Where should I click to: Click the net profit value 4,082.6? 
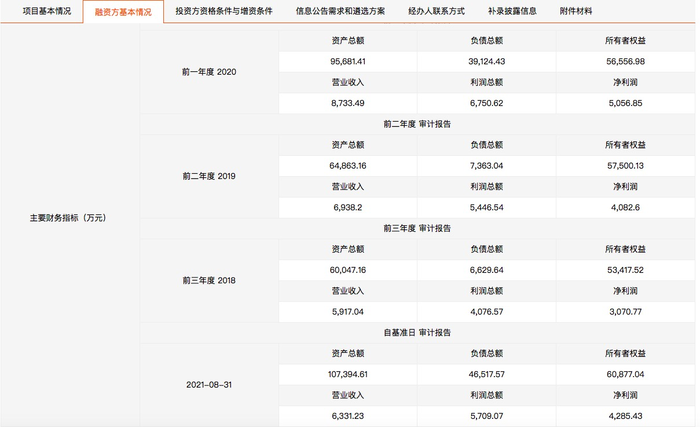[x=625, y=207]
